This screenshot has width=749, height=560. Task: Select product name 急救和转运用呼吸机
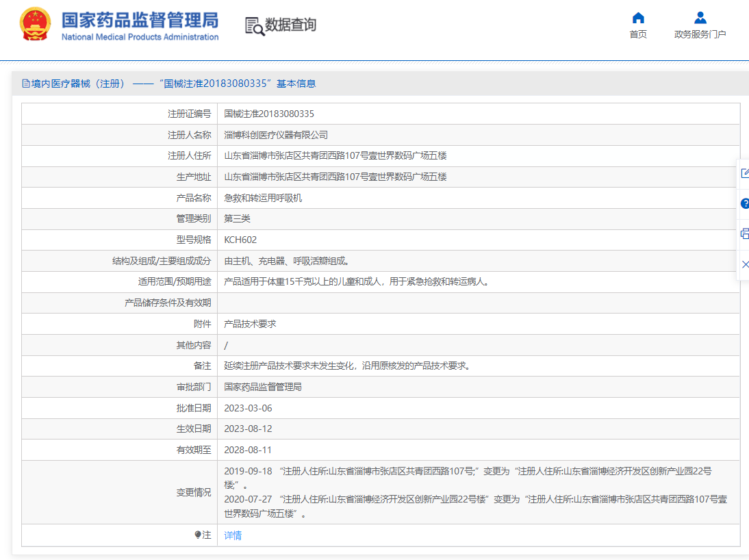263,198
